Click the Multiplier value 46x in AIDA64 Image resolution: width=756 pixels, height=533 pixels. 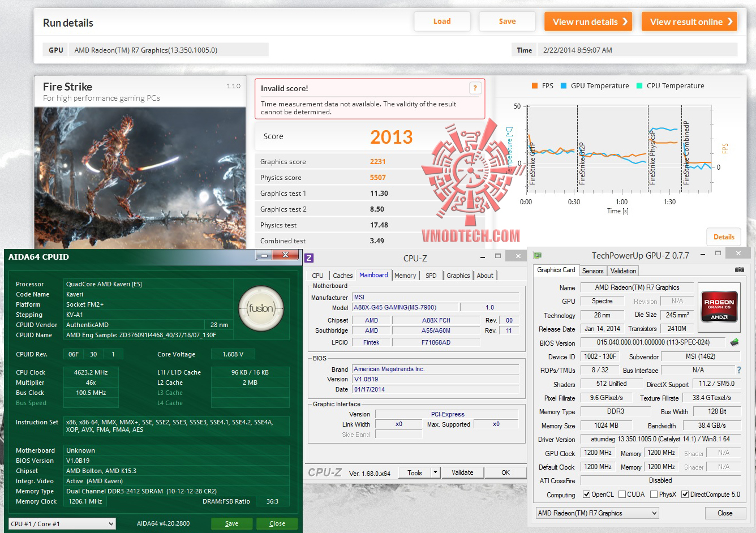coord(91,382)
